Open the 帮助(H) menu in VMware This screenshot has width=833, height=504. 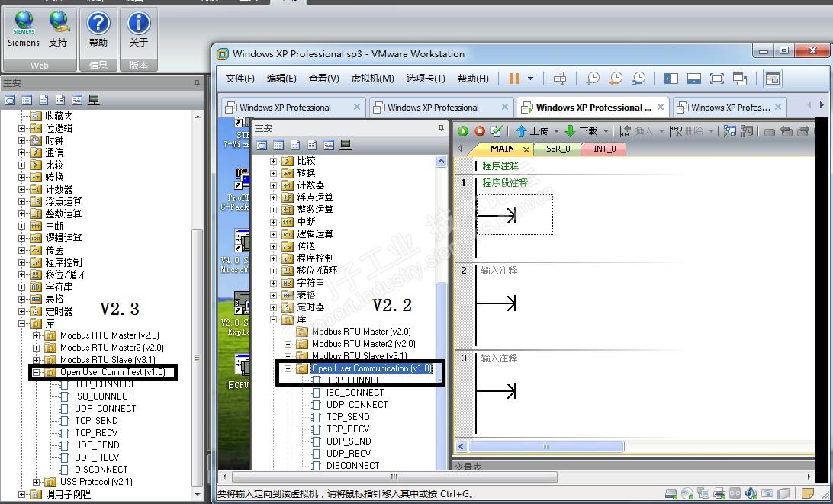473,79
